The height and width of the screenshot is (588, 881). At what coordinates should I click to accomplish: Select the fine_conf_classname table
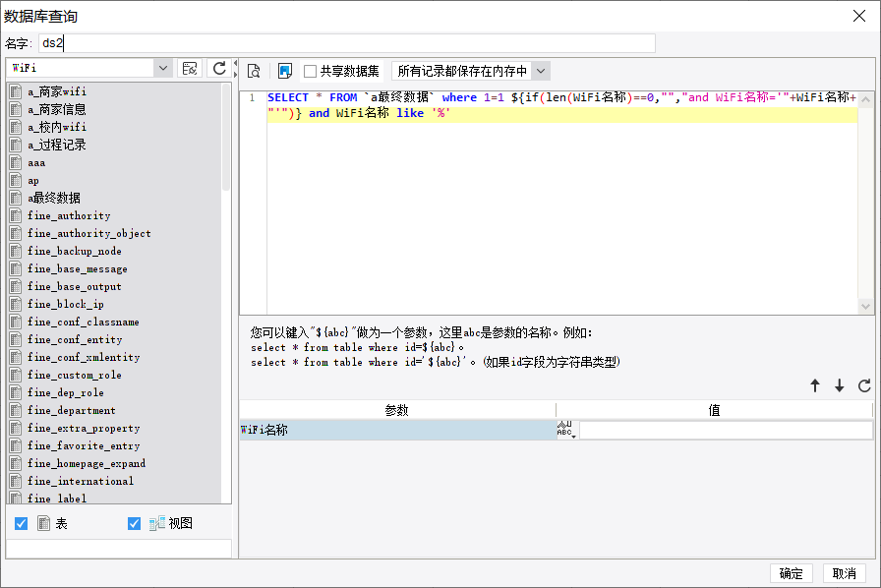click(84, 322)
